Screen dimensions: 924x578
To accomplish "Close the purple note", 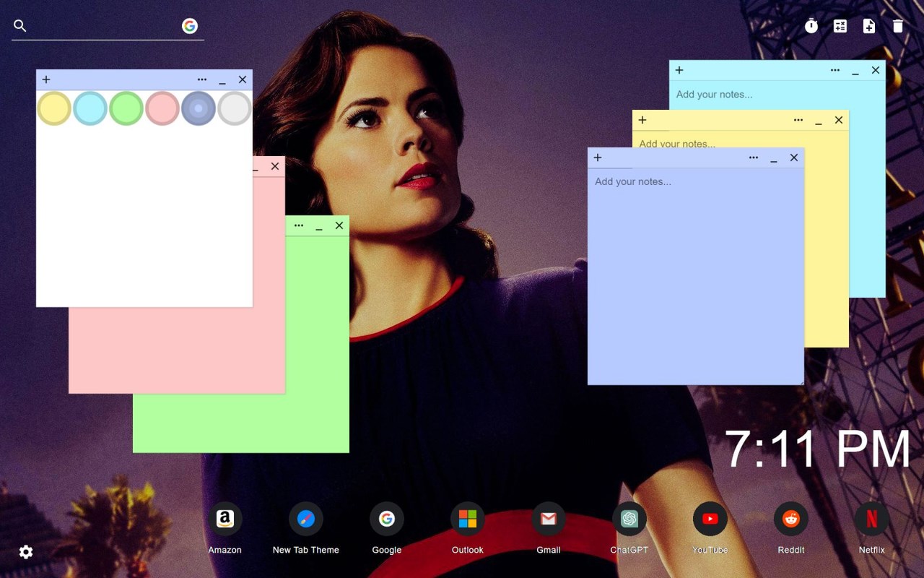I will coord(794,158).
